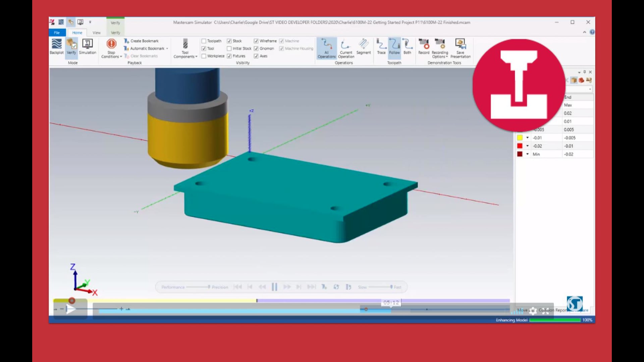
Task: Choose Both toolpath mode
Action: coord(407,46)
